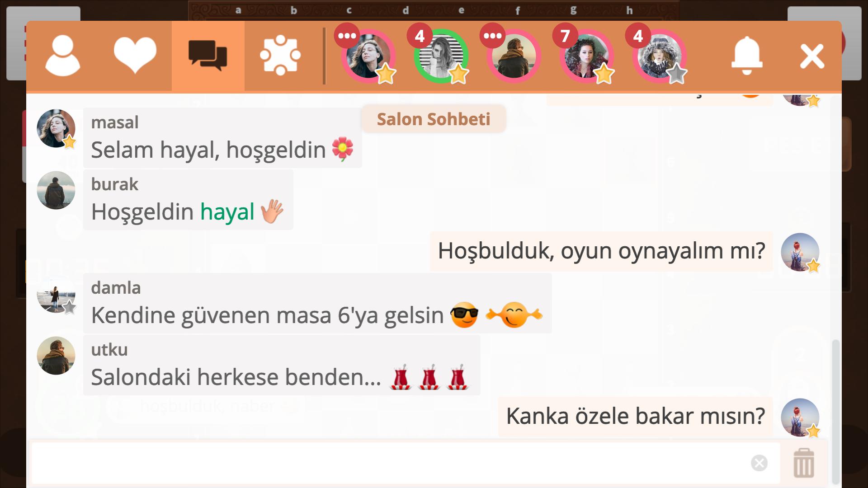Select the chat bubbles tab
This screenshot has height=488, width=868.
point(208,56)
